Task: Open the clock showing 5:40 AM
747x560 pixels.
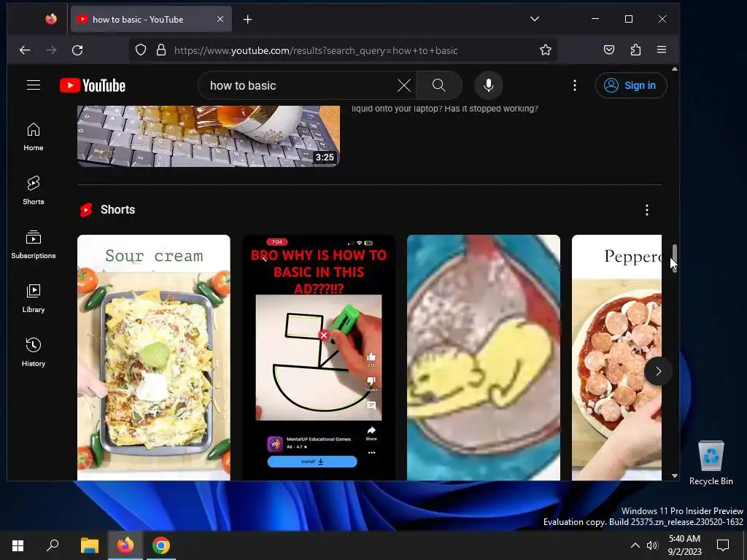Action: 684,545
